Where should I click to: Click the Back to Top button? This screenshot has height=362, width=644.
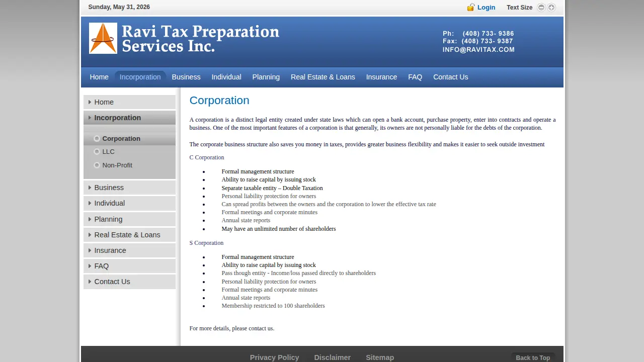coord(533,357)
